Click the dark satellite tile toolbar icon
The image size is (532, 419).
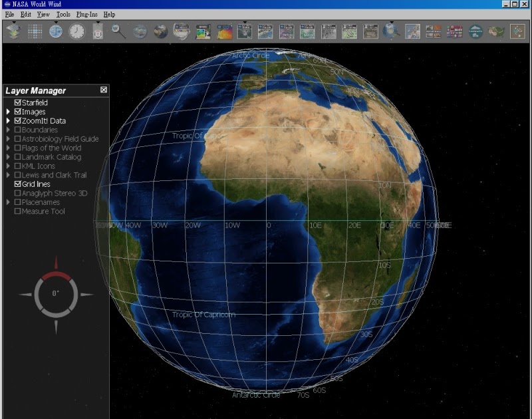[245, 31]
